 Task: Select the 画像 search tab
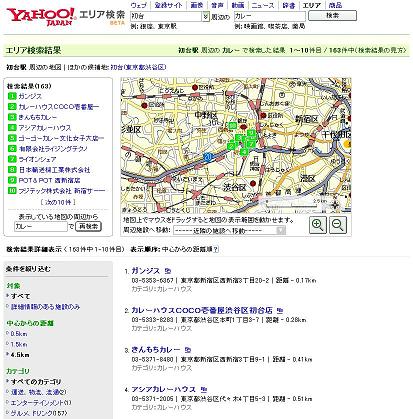197,5
